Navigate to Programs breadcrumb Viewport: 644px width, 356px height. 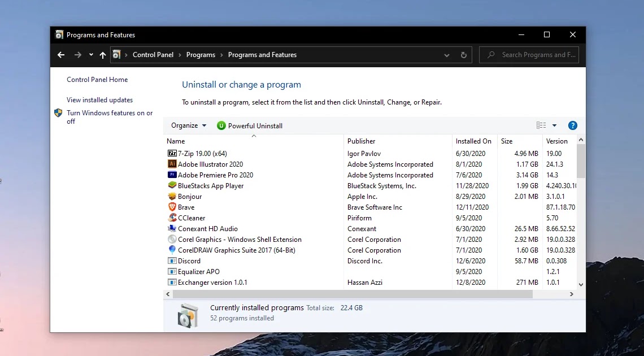pos(201,55)
